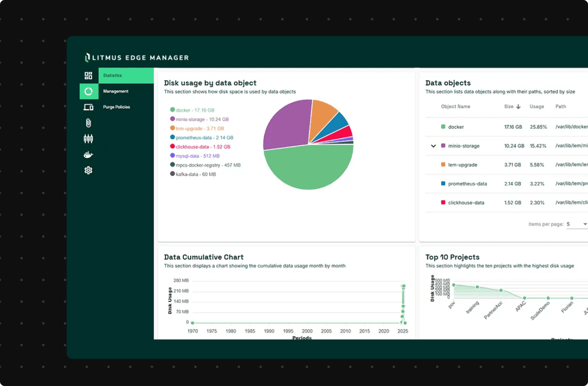
Task: Click the Docker whale icon in sidebar
Action: coord(88,154)
